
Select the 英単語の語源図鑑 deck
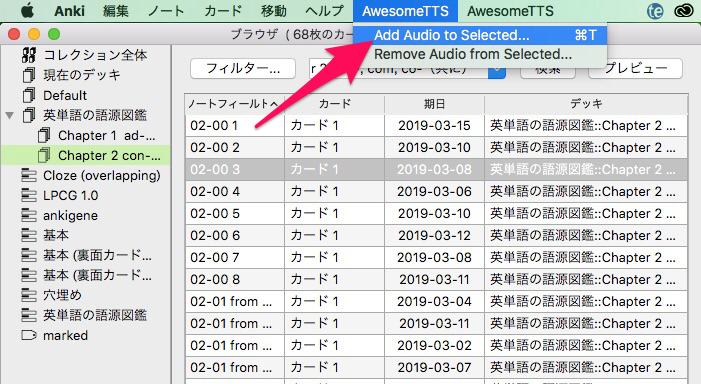95,115
